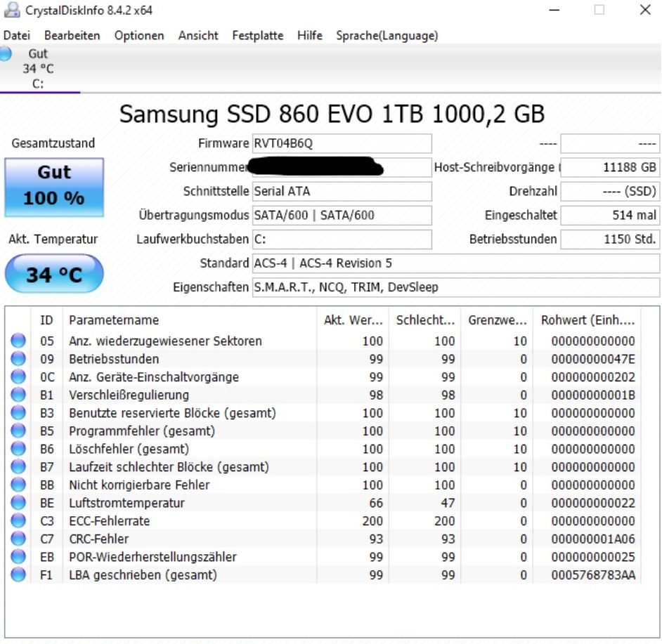Click raw value 000000001A06
The image size is (662, 644).
coord(593,539)
